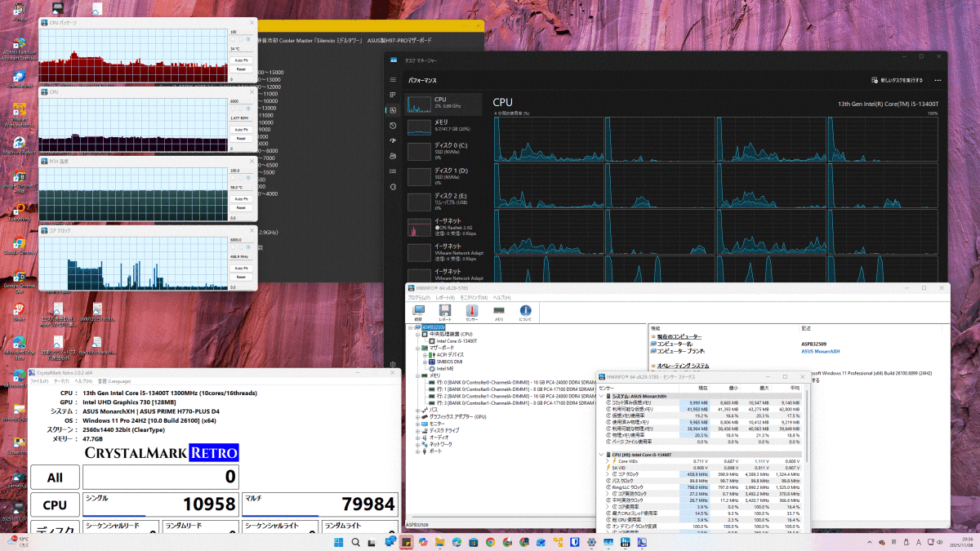Open Task Manager's Startup apps icon
The height and width of the screenshot is (551, 980).
click(x=393, y=140)
